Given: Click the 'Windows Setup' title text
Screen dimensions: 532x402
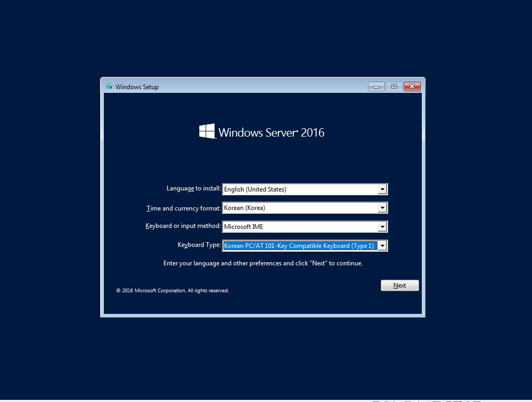Looking at the screenshot, I should coord(137,87).
